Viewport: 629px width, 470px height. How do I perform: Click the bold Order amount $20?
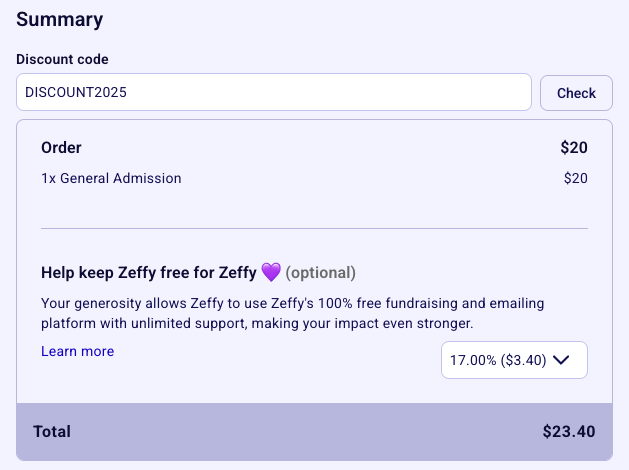(x=574, y=148)
